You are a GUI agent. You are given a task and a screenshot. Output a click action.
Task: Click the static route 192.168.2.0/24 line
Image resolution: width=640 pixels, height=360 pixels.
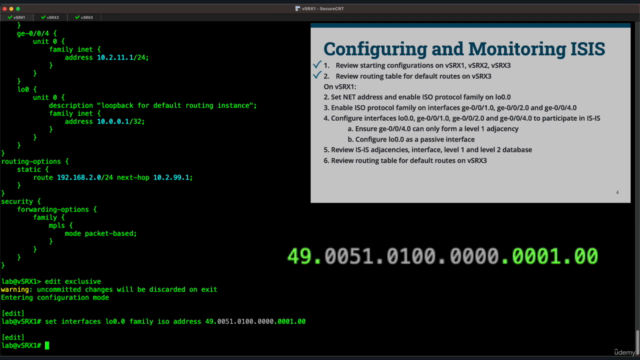coord(113,178)
